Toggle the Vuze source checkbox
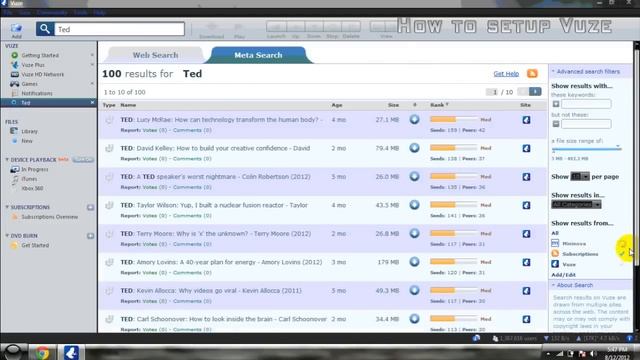This screenshot has width=640, height=360. tap(622, 264)
